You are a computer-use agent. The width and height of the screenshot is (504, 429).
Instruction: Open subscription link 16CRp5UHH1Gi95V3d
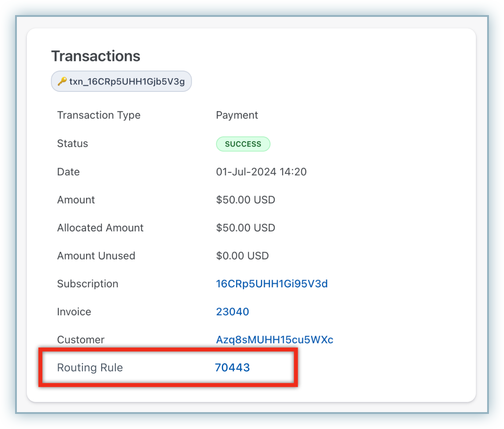tap(272, 284)
